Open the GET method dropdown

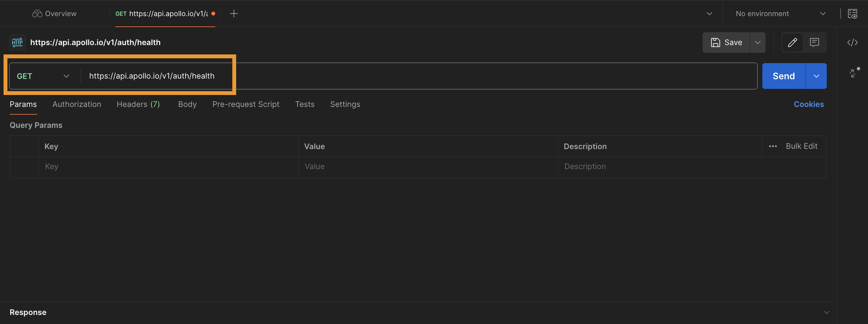43,76
